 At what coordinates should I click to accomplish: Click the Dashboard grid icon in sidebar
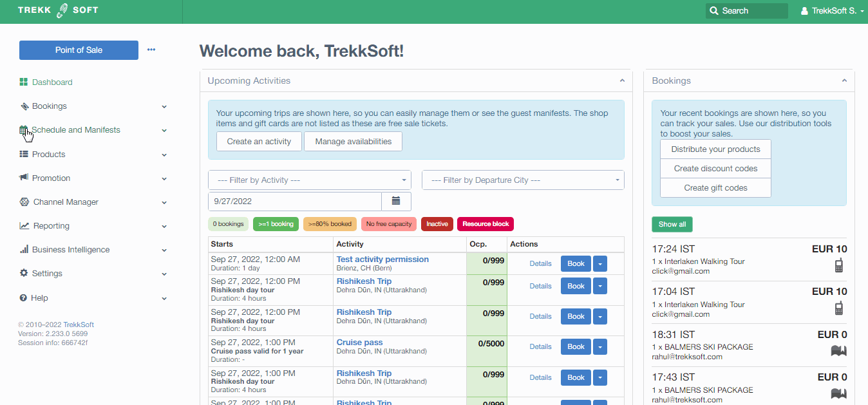coord(24,82)
